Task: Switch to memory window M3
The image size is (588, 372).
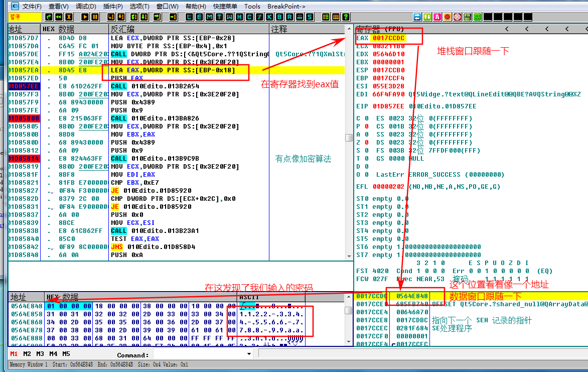Action: [40, 354]
